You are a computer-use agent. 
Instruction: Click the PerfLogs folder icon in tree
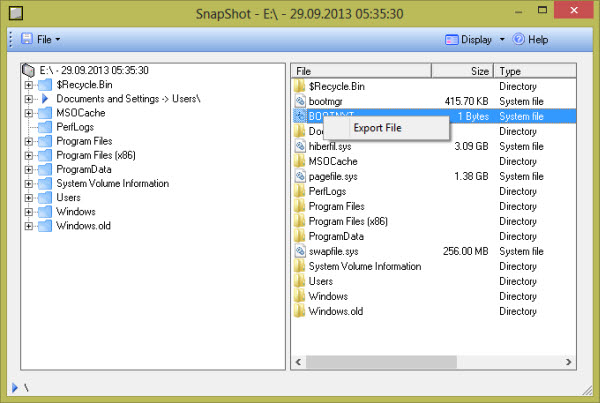point(44,127)
